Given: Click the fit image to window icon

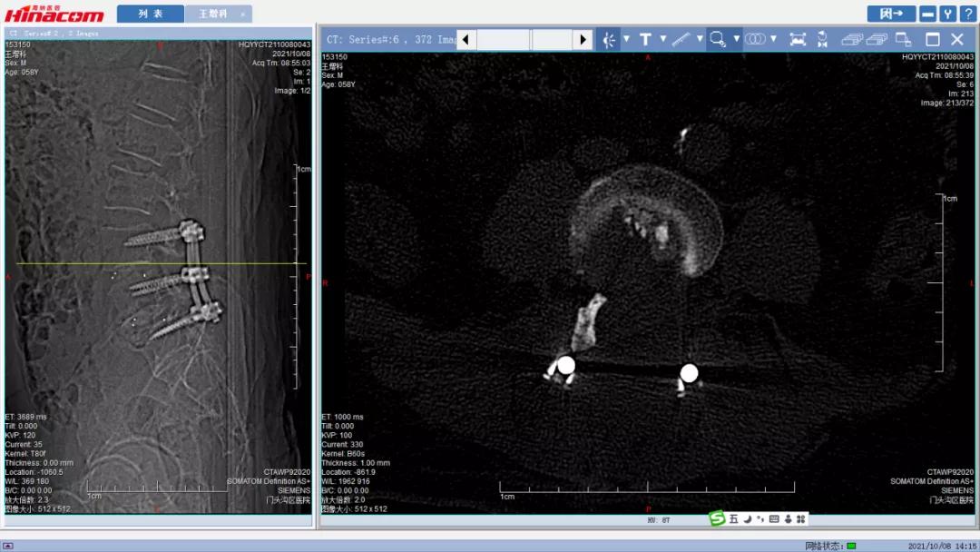Looking at the screenshot, I should pyautogui.click(x=799, y=39).
